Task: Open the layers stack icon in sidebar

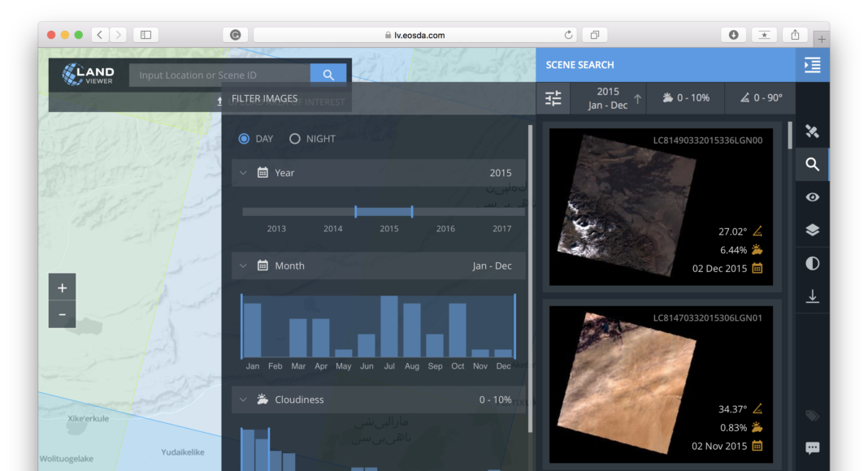Action: click(x=812, y=230)
